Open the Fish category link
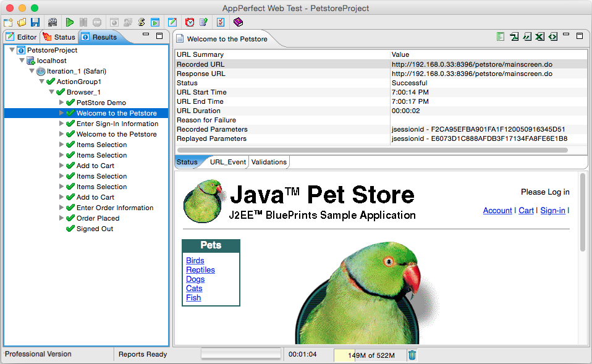This screenshot has width=592, height=364. 193,297
